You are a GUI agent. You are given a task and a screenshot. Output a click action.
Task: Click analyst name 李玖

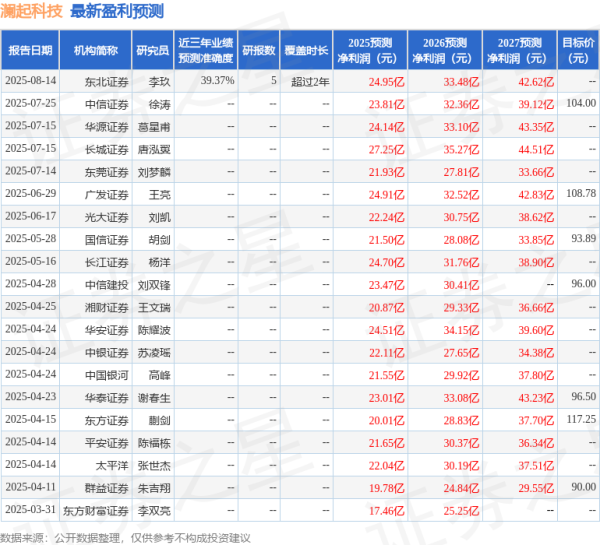160,82
